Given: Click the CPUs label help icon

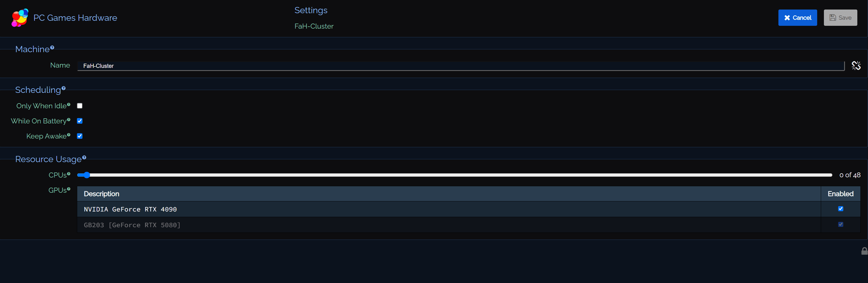Looking at the screenshot, I should coord(69,174).
